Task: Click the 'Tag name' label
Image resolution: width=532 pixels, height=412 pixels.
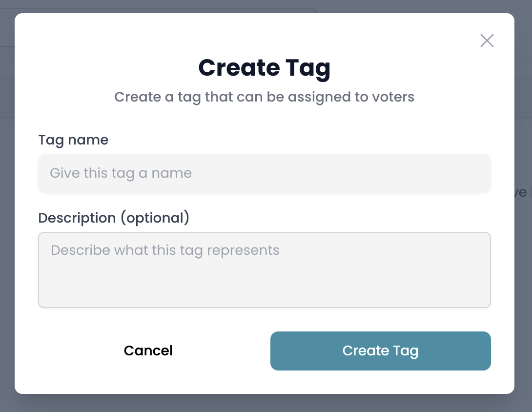Action: (x=73, y=140)
